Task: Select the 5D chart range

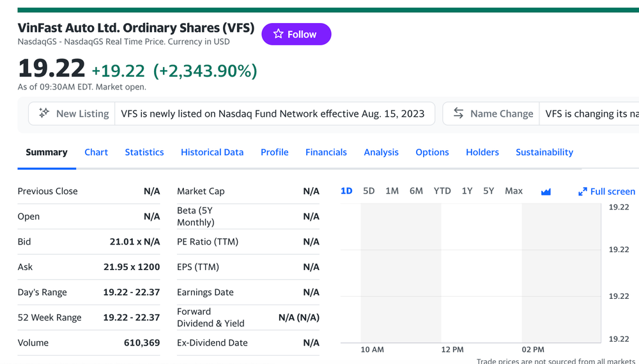Action: (369, 191)
